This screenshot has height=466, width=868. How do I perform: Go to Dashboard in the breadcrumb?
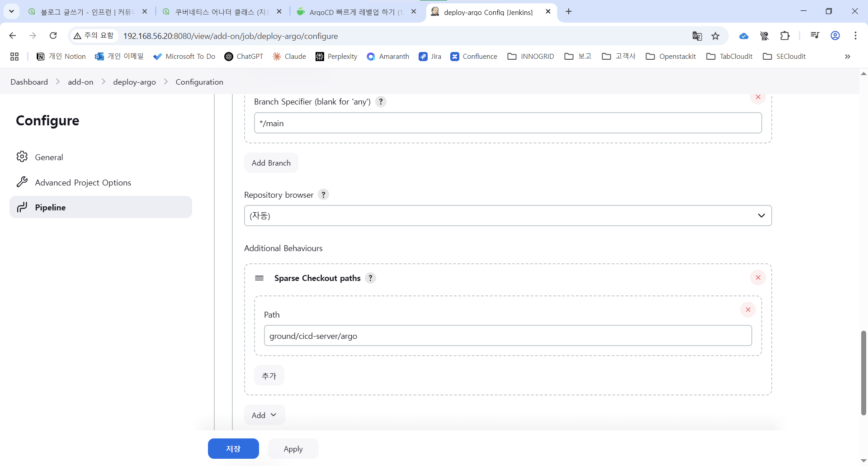(x=29, y=82)
